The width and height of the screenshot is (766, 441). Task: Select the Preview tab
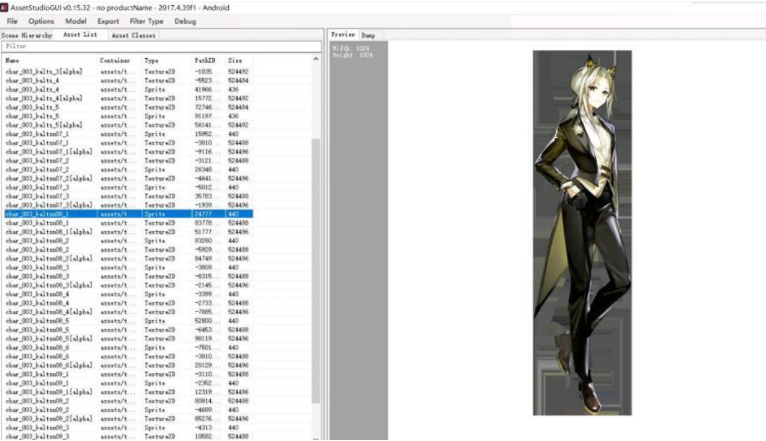click(x=343, y=35)
